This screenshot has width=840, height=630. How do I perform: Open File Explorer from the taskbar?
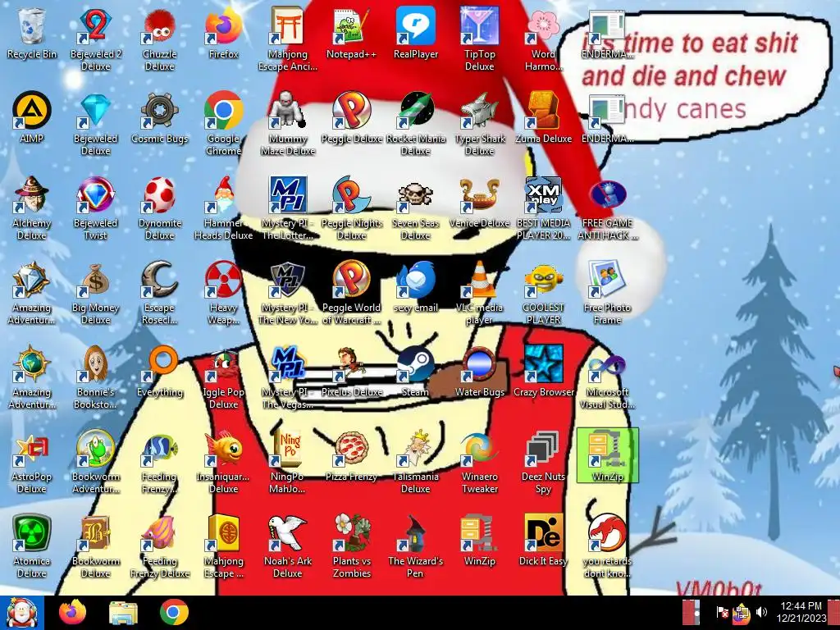123,613
